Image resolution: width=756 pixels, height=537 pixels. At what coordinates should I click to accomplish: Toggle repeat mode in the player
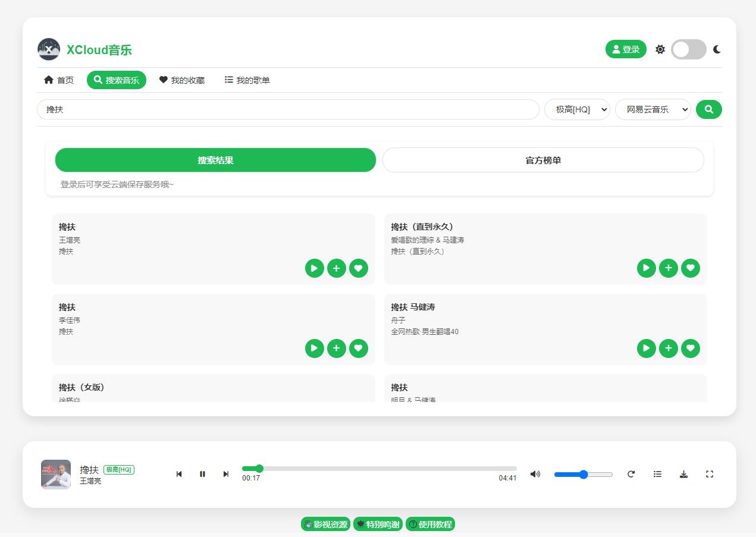[631, 474]
